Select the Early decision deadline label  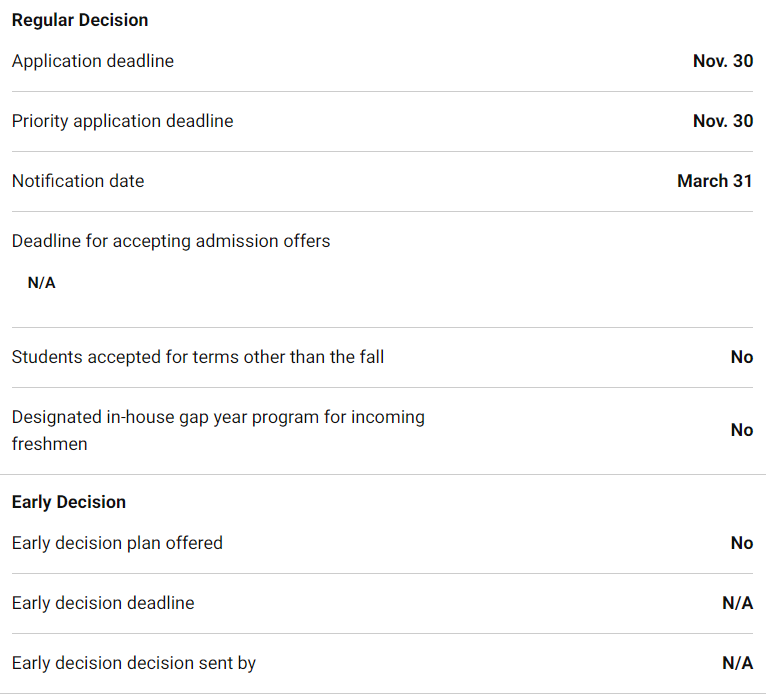103,603
